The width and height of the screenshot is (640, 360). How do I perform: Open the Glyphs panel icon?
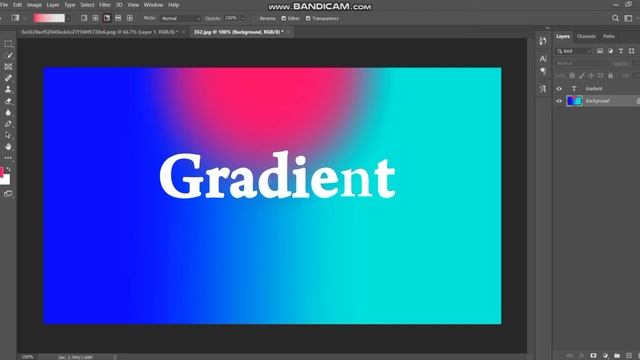point(542,89)
